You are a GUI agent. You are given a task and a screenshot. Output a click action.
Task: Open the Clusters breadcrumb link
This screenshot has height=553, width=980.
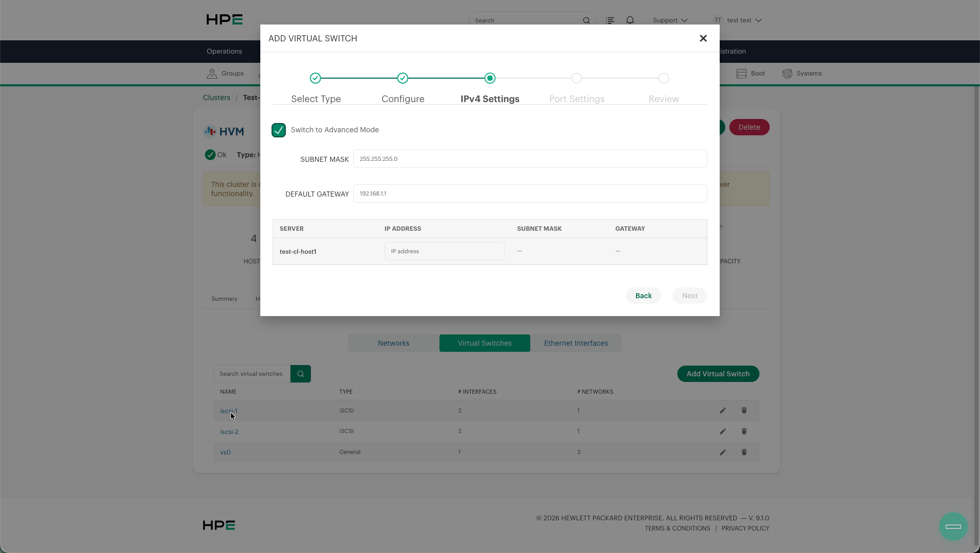216,98
